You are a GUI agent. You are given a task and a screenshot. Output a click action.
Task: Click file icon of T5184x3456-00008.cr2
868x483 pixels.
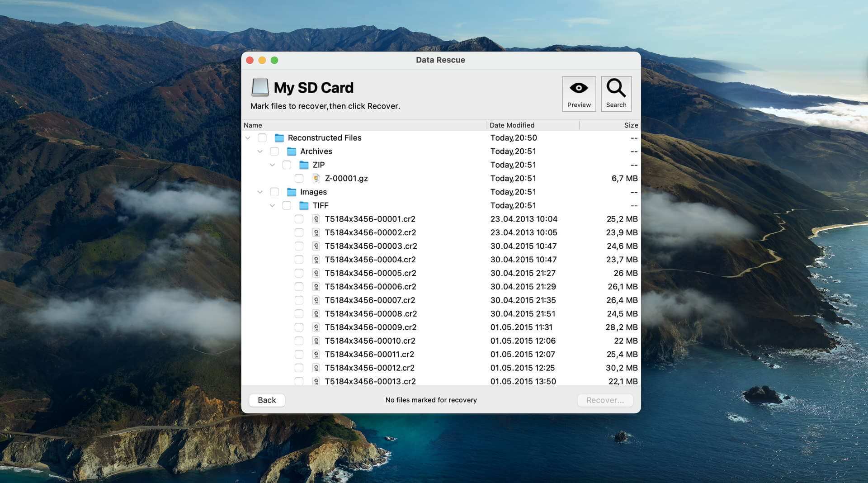(x=316, y=314)
